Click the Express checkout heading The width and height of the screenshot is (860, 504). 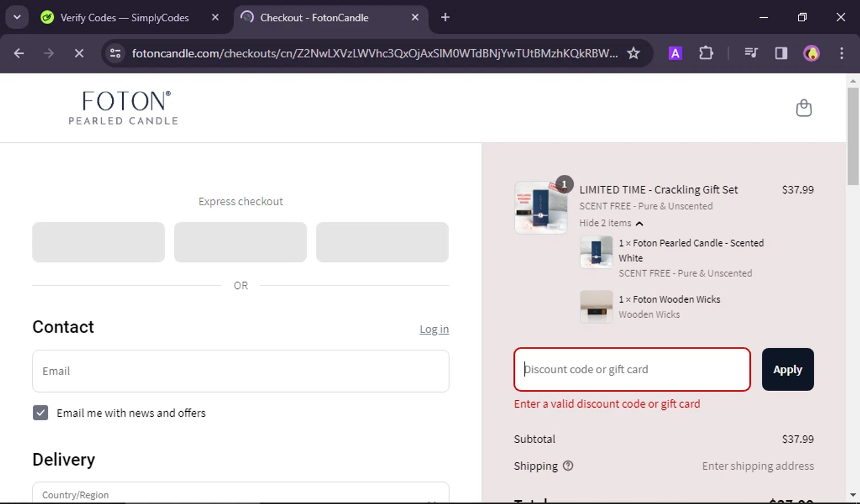point(241,201)
